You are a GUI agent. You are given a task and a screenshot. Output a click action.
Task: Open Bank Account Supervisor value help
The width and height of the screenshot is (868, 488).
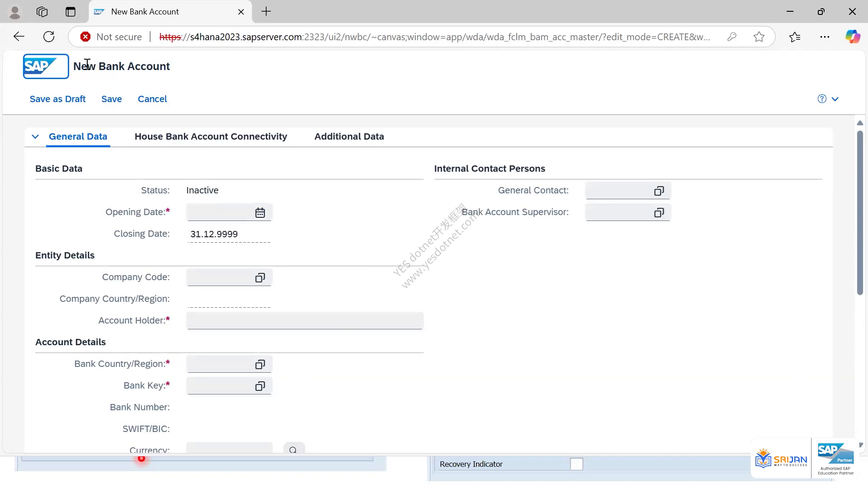(x=659, y=212)
